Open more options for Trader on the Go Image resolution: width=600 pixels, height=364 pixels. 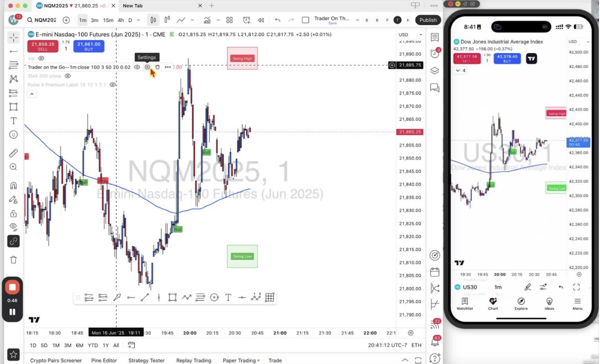(x=168, y=67)
